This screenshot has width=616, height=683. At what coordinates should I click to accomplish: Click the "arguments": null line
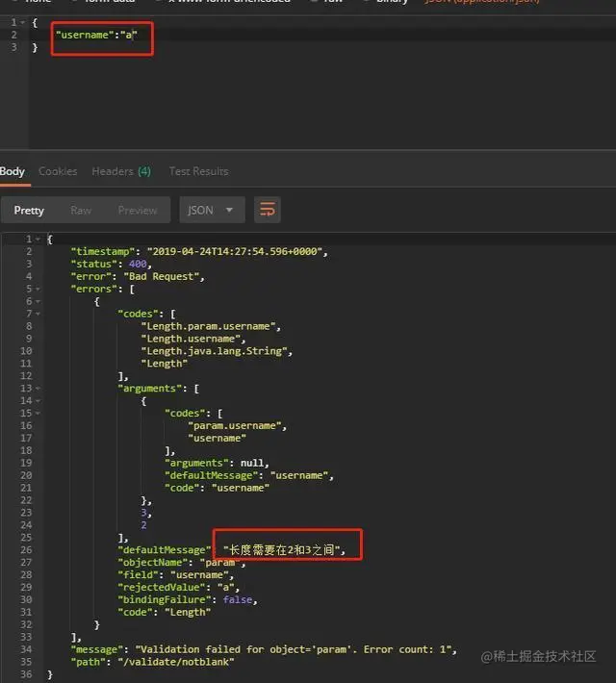(x=217, y=463)
